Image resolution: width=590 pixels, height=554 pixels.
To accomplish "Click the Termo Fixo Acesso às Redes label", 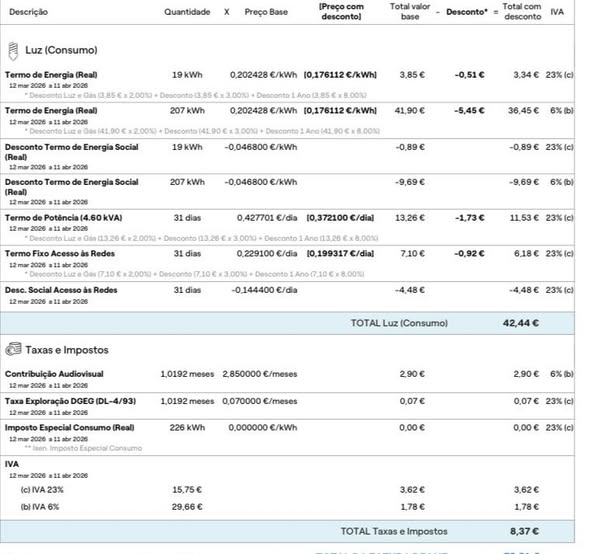I will 60,253.
